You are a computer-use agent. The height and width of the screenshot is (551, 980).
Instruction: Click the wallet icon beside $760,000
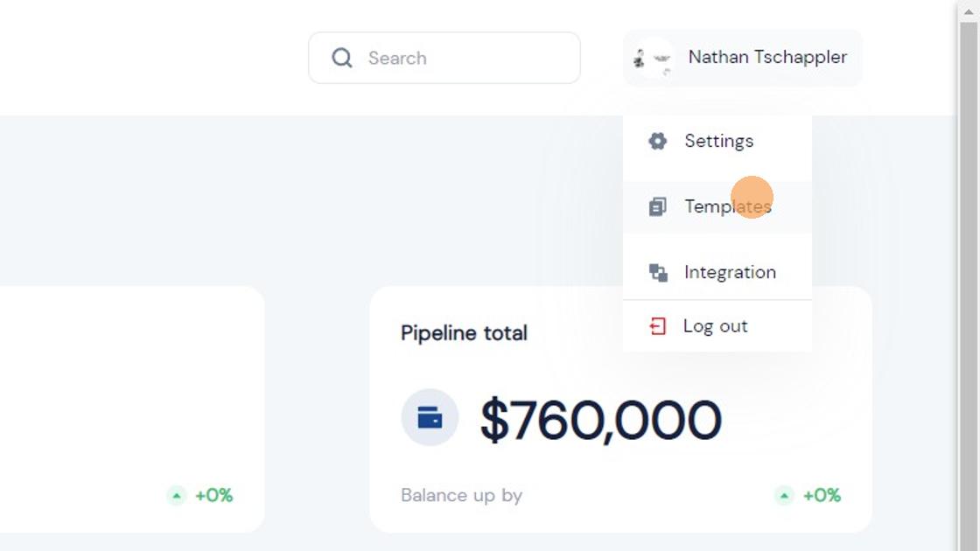tap(430, 417)
